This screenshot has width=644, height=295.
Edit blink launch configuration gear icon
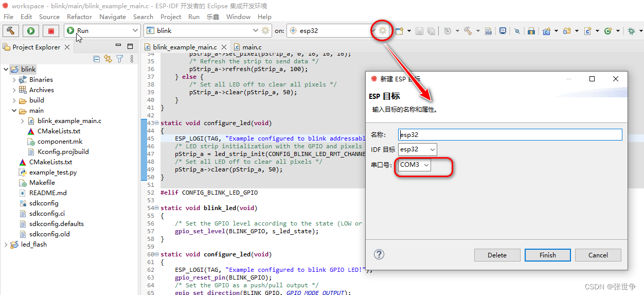coord(265,31)
